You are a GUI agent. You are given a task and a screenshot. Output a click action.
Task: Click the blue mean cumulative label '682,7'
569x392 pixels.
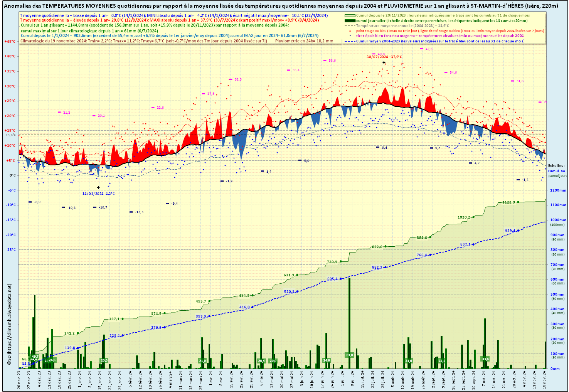point(377,267)
